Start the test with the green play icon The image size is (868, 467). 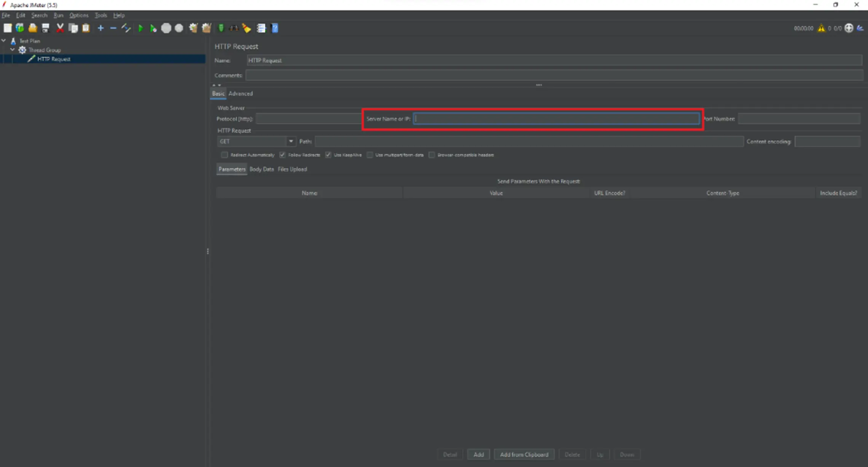click(x=141, y=28)
